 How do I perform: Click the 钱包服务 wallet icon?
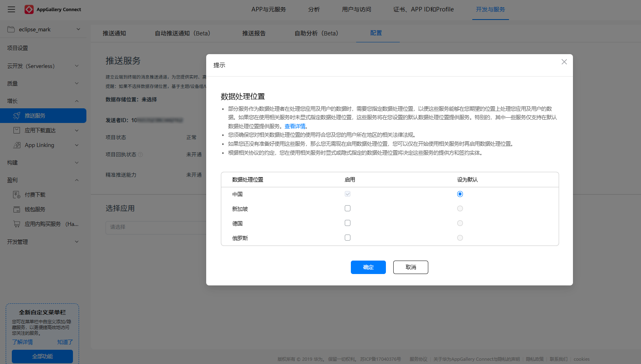pyautogui.click(x=17, y=209)
